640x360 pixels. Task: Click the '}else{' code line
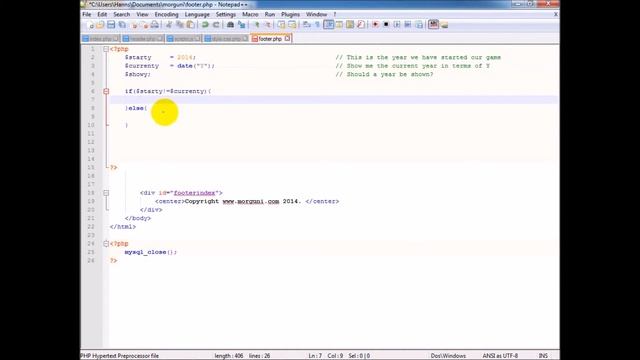[x=136, y=108]
